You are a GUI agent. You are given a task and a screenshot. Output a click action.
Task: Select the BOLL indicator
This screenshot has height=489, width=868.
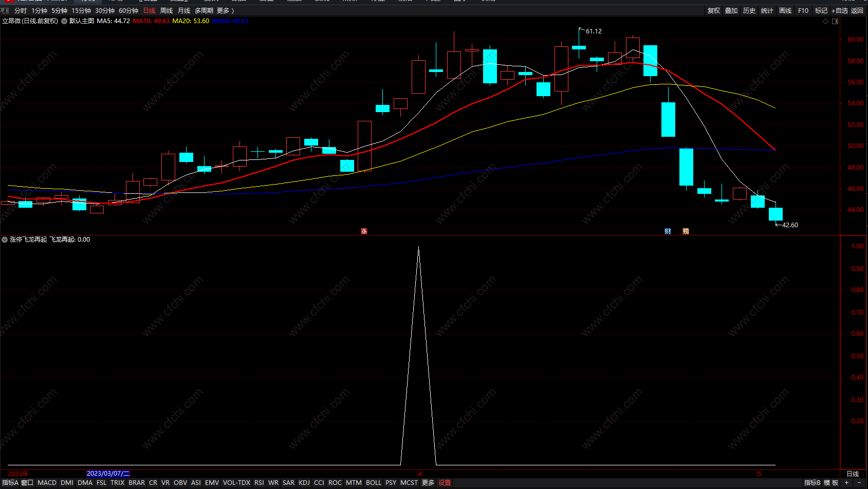click(x=374, y=483)
